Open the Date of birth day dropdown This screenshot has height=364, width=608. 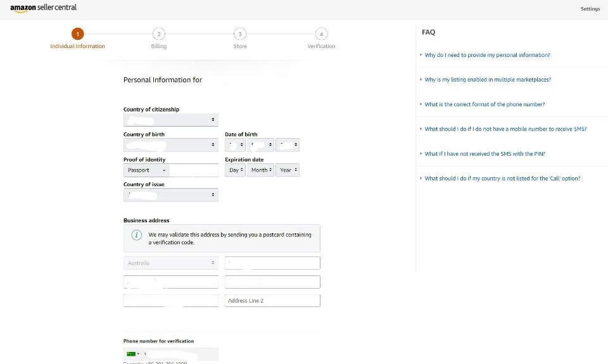tap(235, 144)
